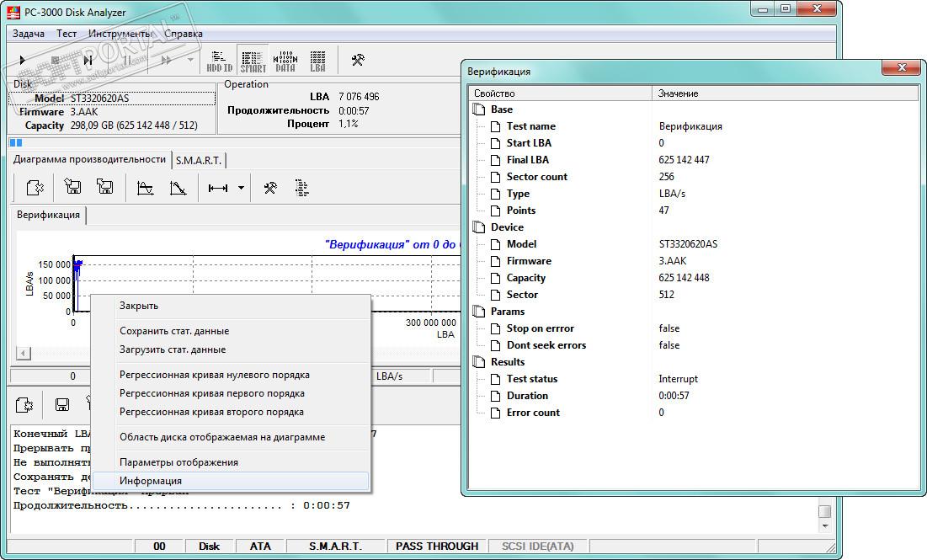Select Информация in the context menu
The height and width of the screenshot is (560, 927).
click(x=151, y=481)
